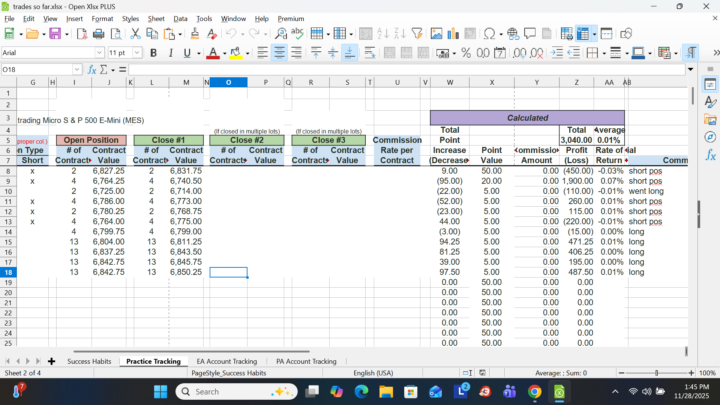Toggle Align Right
Image resolution: width=720 pixels, height=405 pixels.
(297, 53)
